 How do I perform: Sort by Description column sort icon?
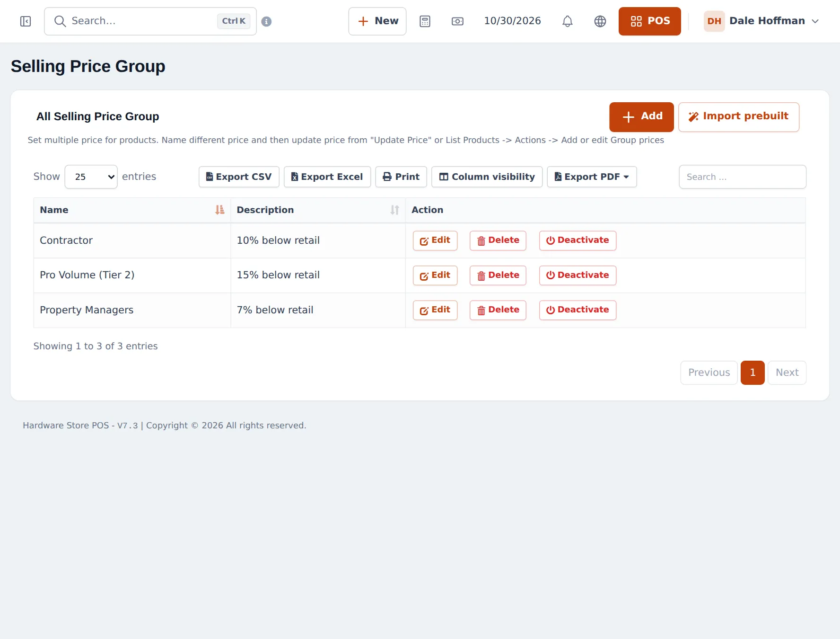[x=394, y=210]
